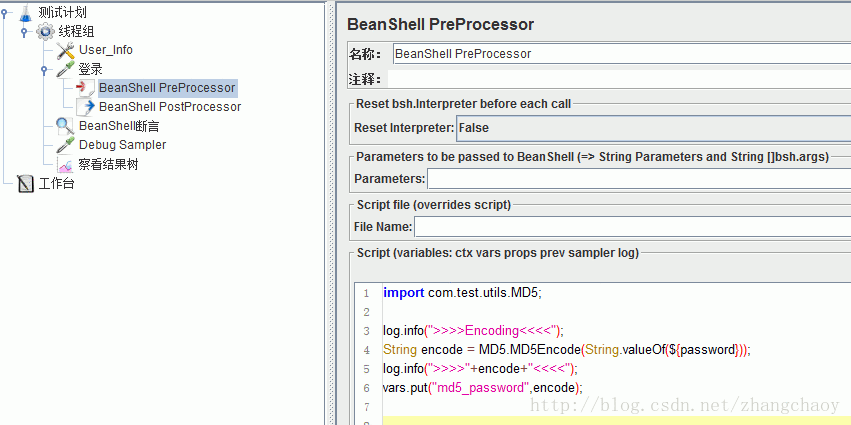Collapse the 测试计划 root tree node

[6, 13]
